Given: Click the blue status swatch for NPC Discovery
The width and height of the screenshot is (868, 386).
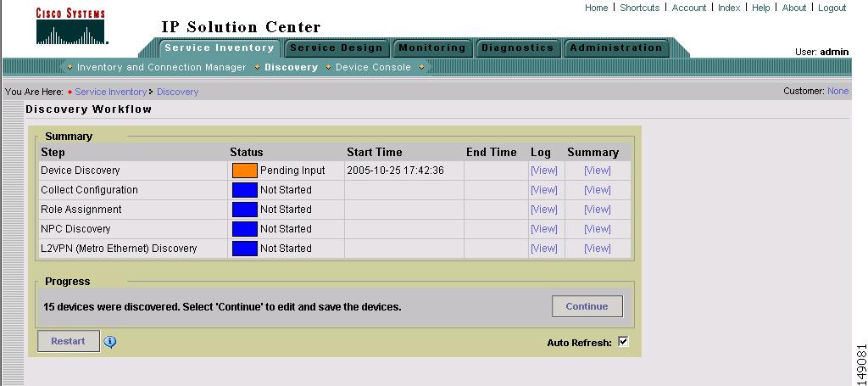Looking at the screenshot, I should (245, 229).
